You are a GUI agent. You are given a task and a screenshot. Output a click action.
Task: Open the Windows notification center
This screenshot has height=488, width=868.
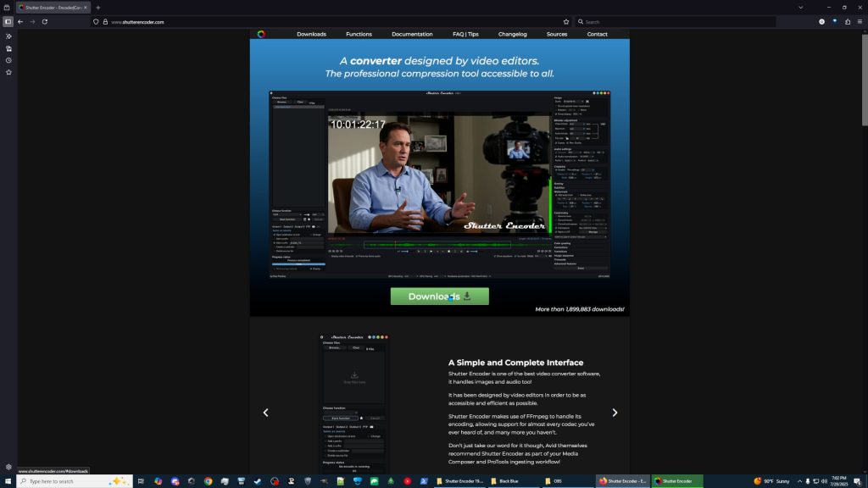pyautogui.click(x=857, y=481)
